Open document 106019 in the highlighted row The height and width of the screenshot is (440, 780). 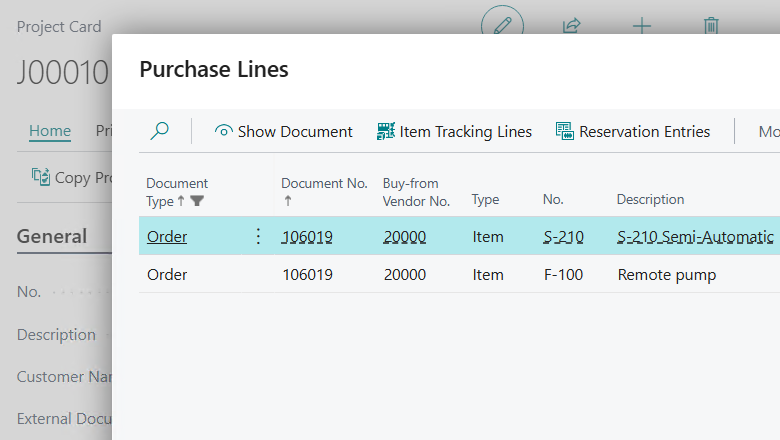307,237
